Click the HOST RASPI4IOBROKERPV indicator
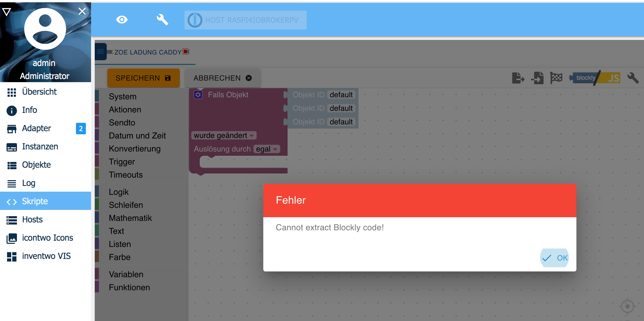The image size is (644, 321). coord(246,20)
